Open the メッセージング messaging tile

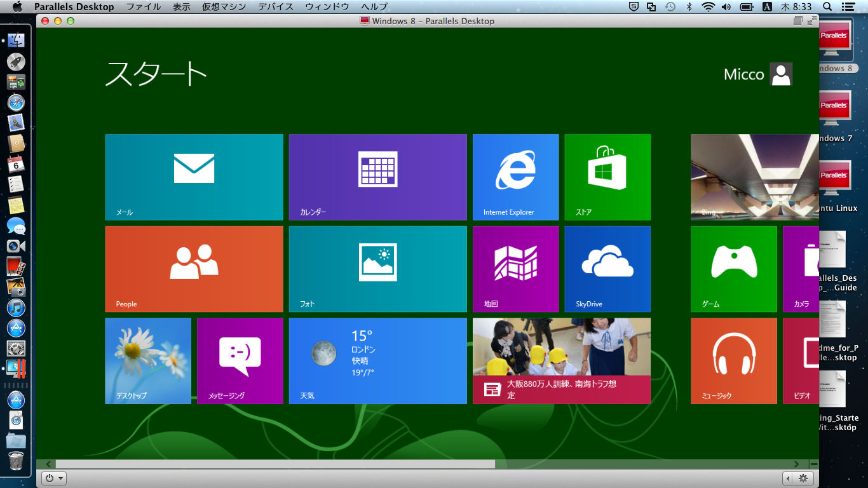(240, 361)
